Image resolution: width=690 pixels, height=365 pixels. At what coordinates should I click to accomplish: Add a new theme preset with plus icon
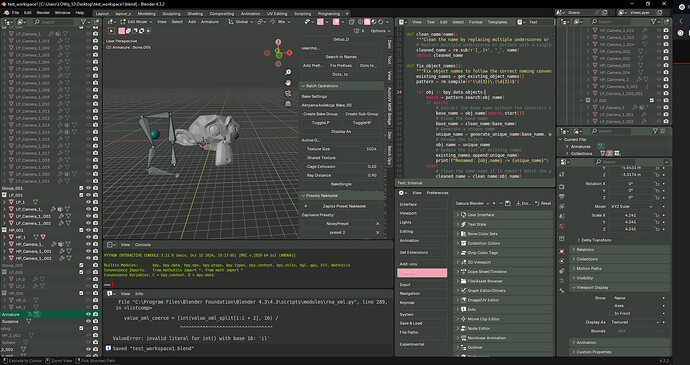(494, 203)
